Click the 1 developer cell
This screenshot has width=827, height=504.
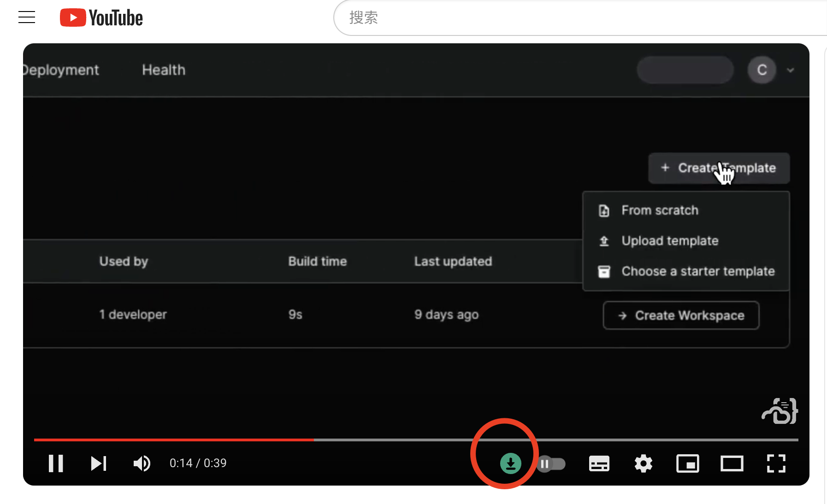(x=133, y=315)
